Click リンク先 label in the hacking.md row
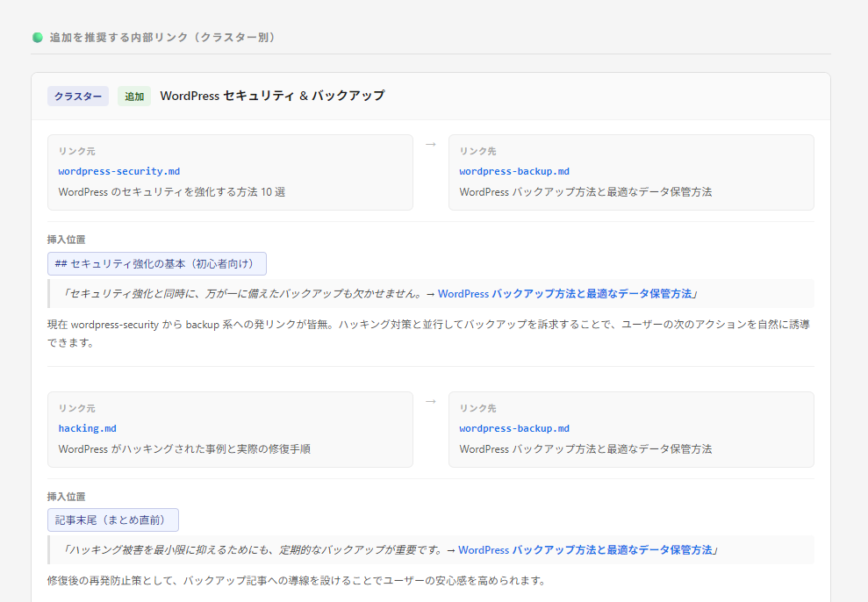 click(x=477, y=408)
